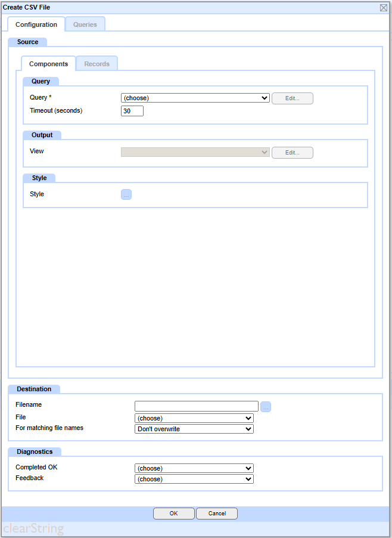Screen dimensions: 392x538
Task: Click Edit button next to Query
Action: pyautogui.click(x=292, y=98)
